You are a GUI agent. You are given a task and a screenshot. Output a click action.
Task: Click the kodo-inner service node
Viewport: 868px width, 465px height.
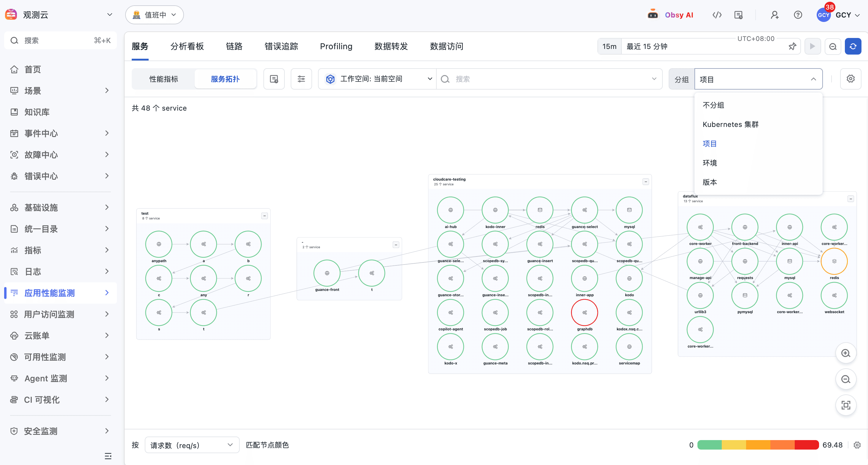495,210
